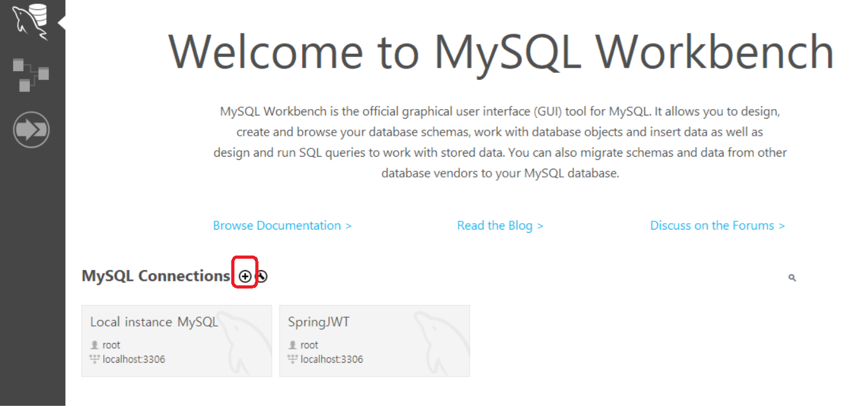Click the MySQL Connections heading
This screenshot has width=868, height=409.
pyautogui.click(x=155, y=276)
